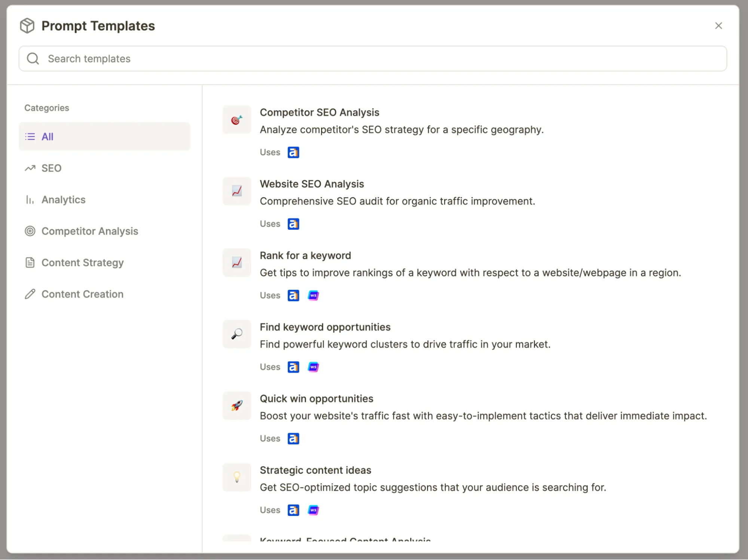Open the Strategic content ideas template title
The image size is (748, 560).
315,470
